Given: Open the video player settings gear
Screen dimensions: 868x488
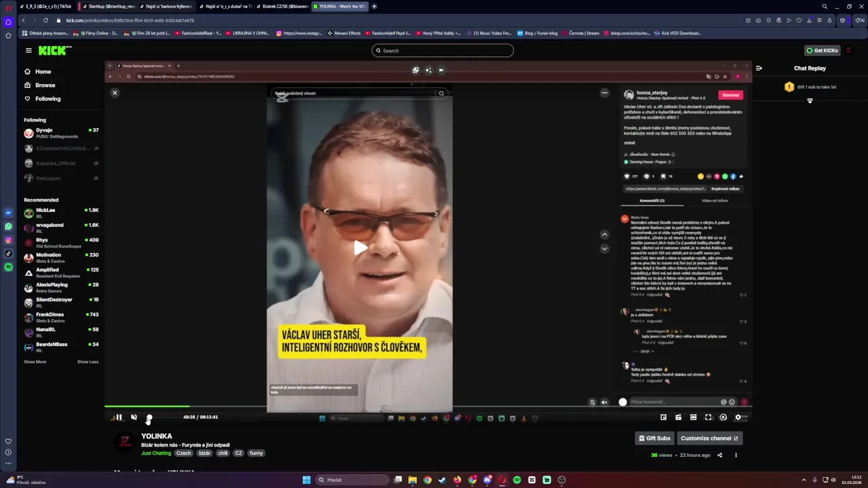Looking at the screenshot, I should (738, 418).
